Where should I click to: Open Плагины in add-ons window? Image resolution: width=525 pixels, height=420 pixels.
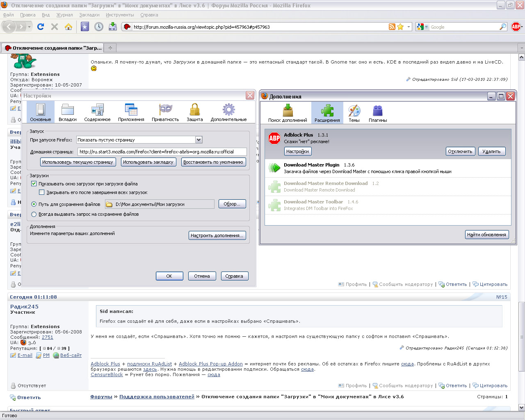pyautogui.click(x=378, y=113)
